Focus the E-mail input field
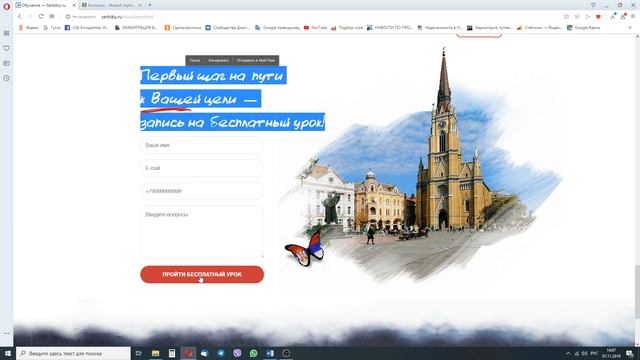The height and width of the screenshot is (360, 640). click(x=202, y=168)
